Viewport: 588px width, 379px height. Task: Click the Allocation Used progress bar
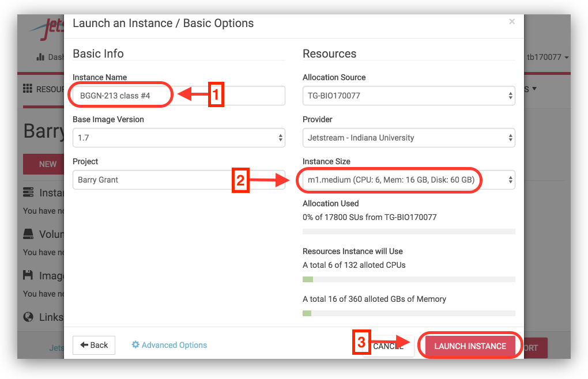click(x=409, y=232)
